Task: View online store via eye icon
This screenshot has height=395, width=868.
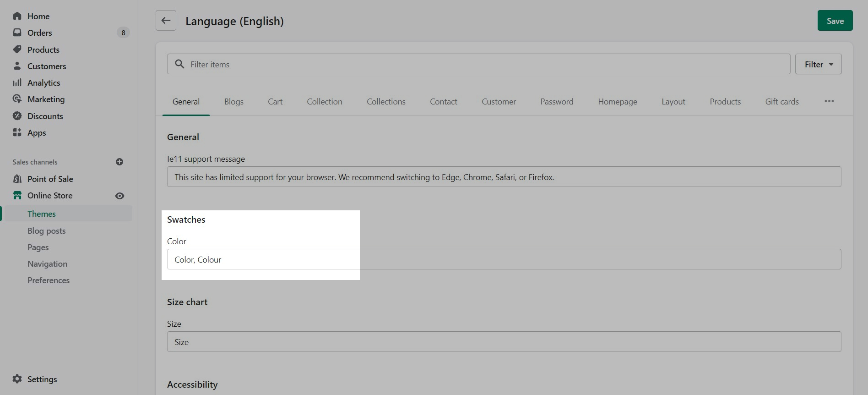Action: click(119, 196)
